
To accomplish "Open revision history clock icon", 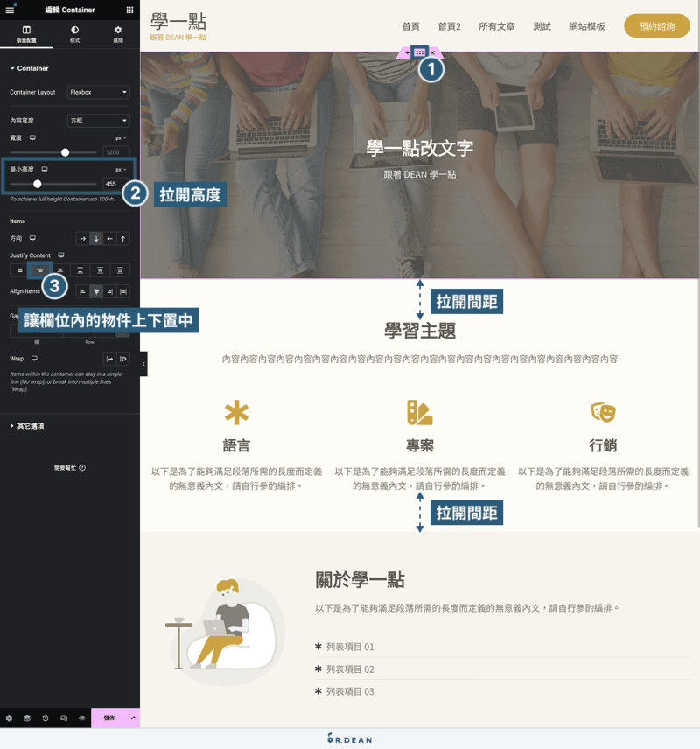I will tap(45, 717).
